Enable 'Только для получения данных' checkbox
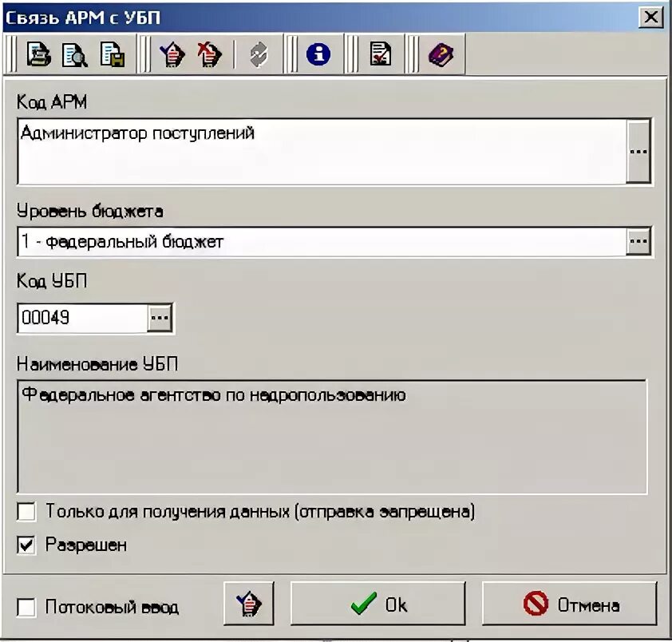Screen dimensions: 672x642 pyautogui.click(x=26, y=512)
